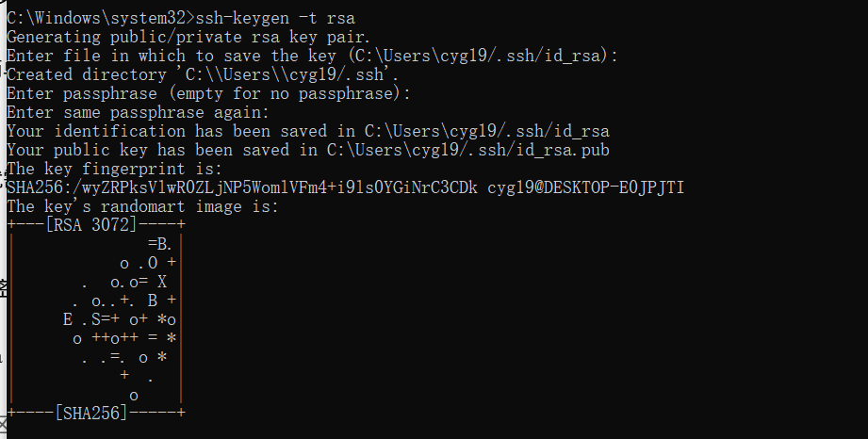Click the cyg19@DESKTOP-E0JPJTI host label
This screenshot has height=439, width=868.
(x=585, y=187)
